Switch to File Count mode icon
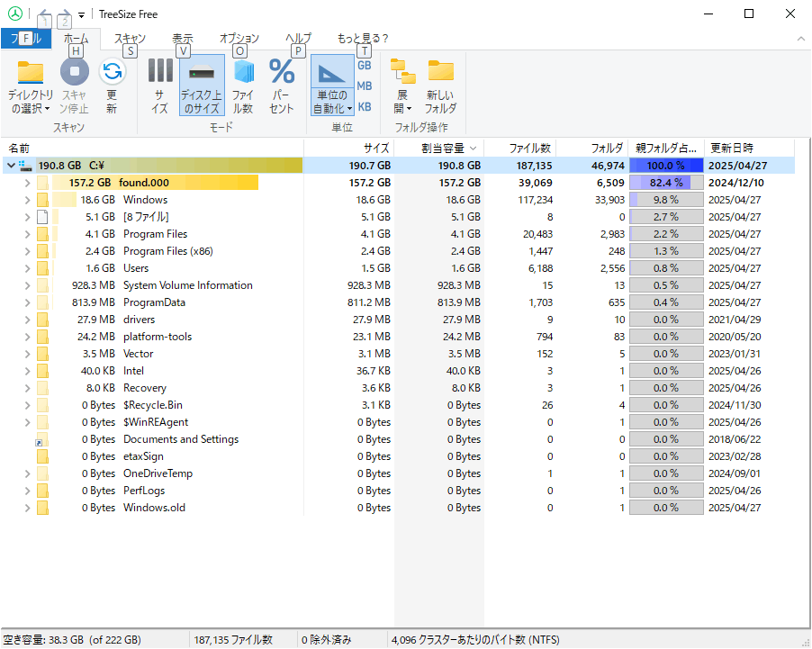 point(242,71)
